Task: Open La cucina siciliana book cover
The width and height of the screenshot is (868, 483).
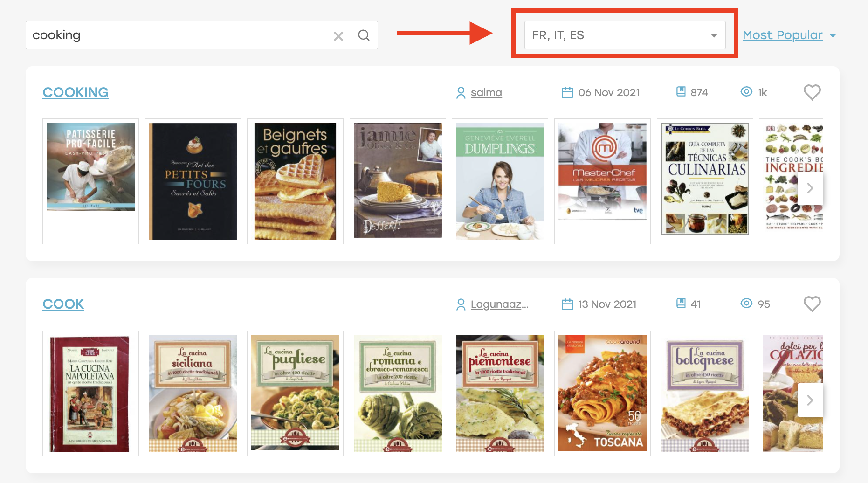Action: 193,393
